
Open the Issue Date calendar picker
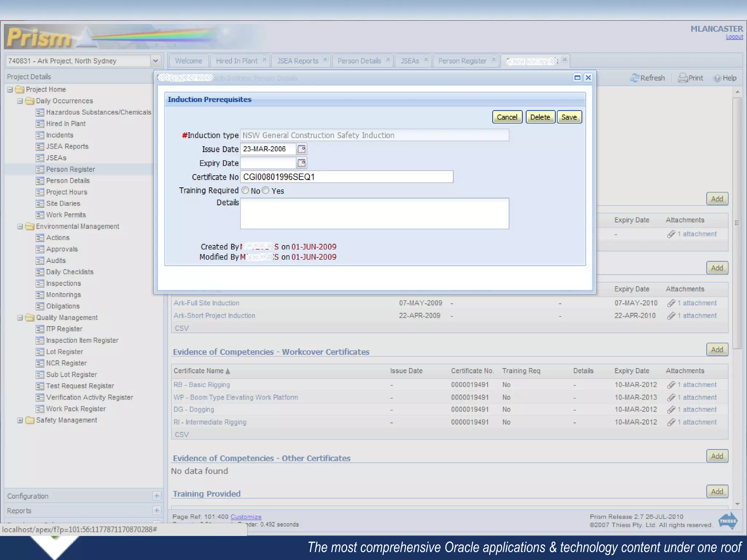coord(302,149)
